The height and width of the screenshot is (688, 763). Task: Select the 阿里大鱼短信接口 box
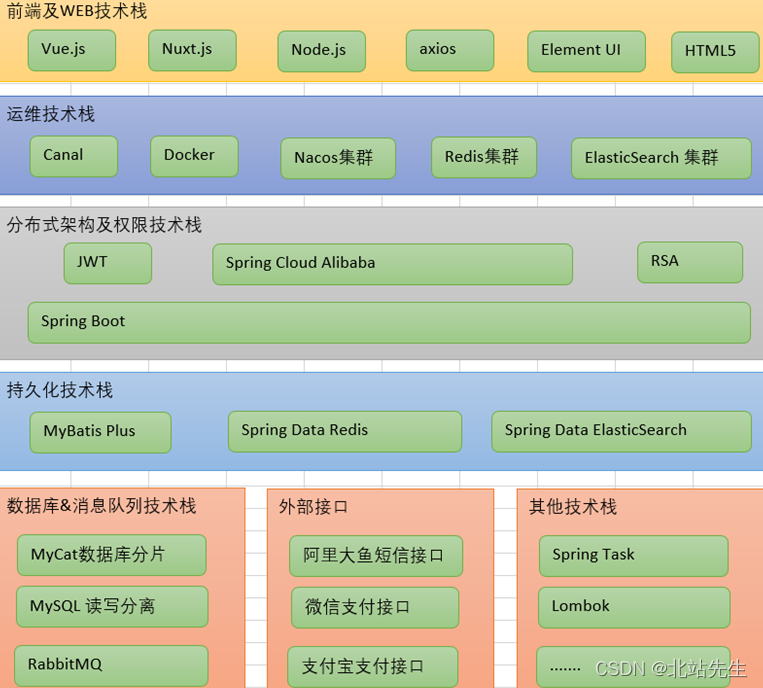tap(376, 556)
